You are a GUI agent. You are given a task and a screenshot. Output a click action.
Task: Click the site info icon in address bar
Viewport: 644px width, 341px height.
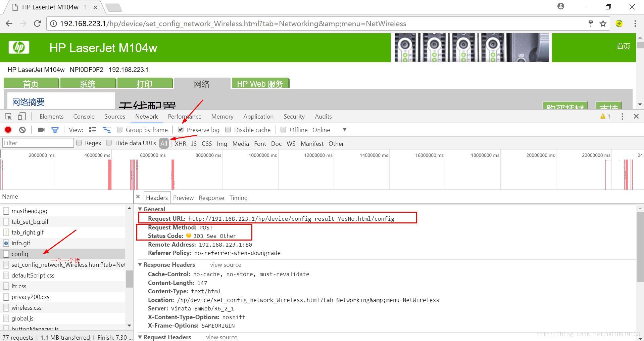pos(53,24)
